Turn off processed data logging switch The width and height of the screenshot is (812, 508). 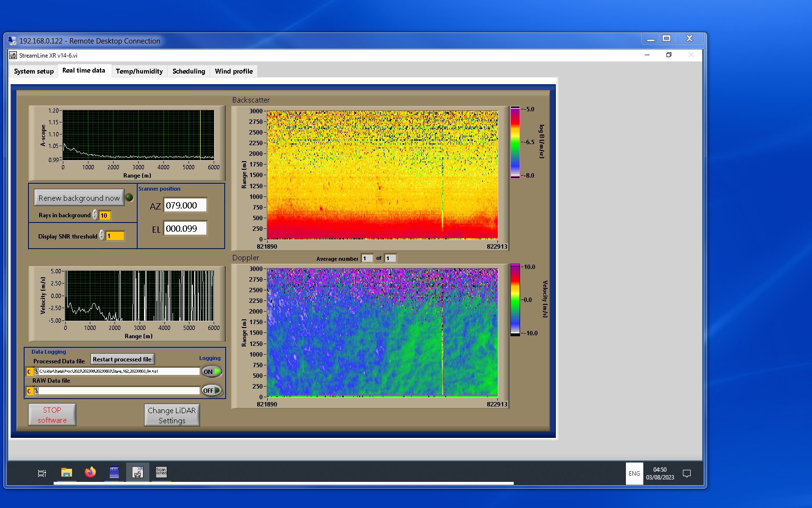point(212,372)
